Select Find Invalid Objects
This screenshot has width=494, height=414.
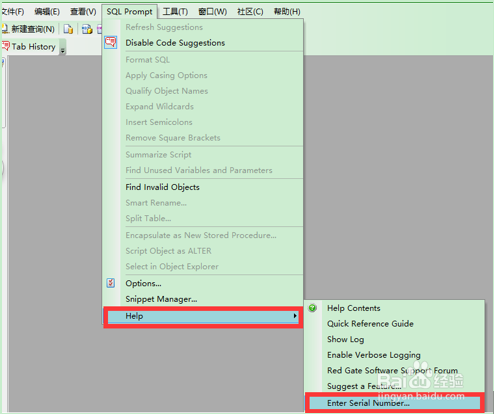point(162,187)
